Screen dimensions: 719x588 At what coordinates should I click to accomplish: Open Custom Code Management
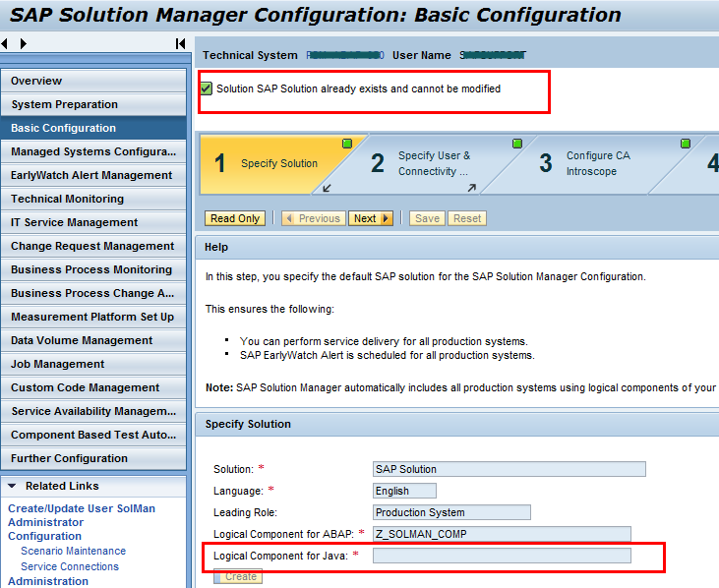(93, 387)
